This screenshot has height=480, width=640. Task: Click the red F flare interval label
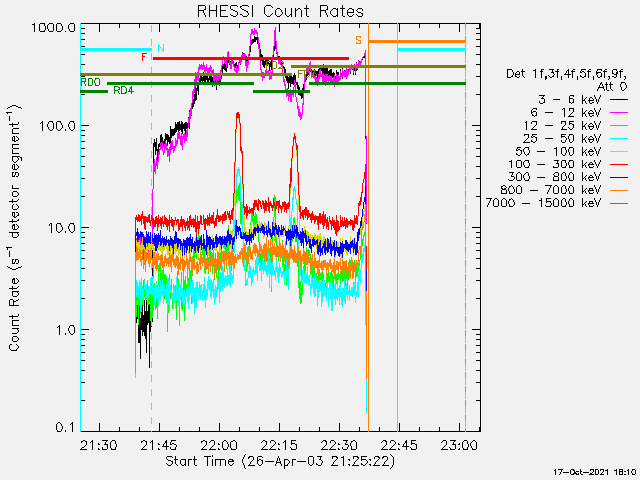[x=145, y=58]
